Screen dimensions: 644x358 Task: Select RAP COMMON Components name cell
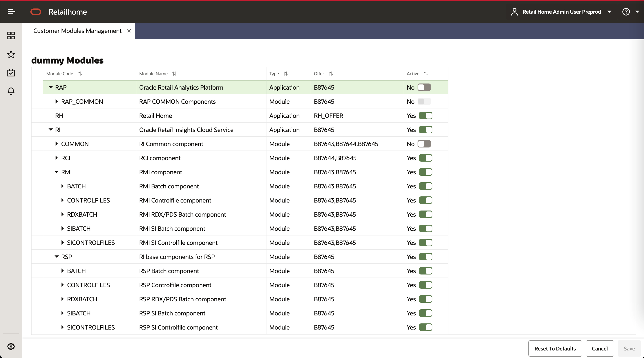(201, 101)
